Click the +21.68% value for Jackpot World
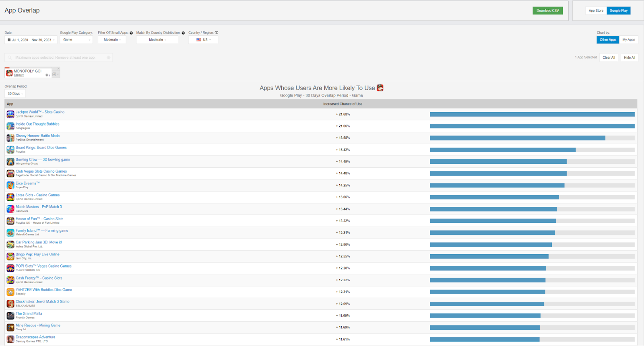This screenshot has height=346, width=644. (x=343, y=114)
